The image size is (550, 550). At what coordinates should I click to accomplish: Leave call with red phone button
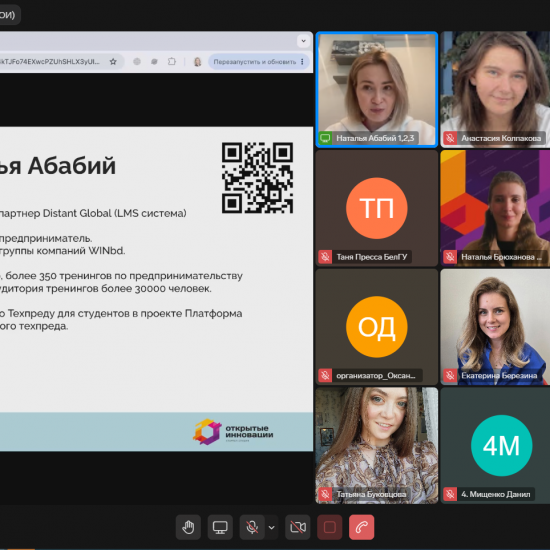click(361, 527)
